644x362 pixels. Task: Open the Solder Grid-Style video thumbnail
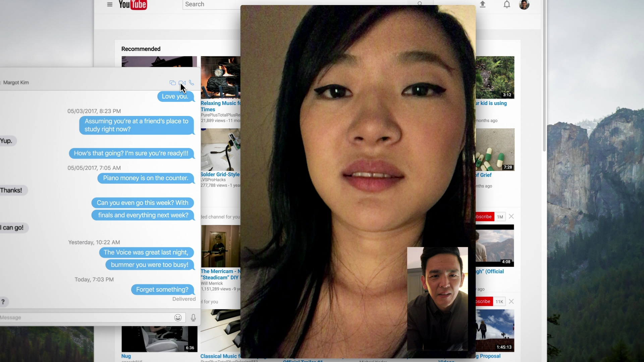pyautogui.click(x=220, y=150)
